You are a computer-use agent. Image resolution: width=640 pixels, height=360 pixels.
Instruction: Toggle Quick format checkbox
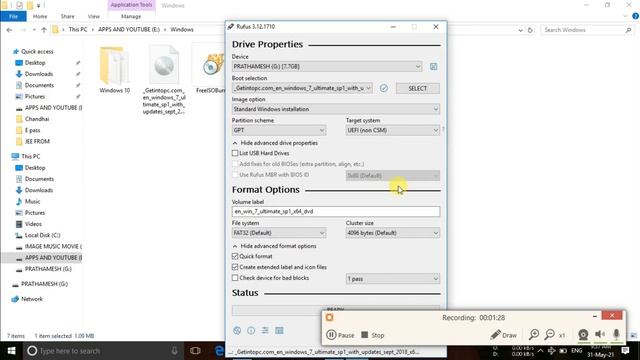(235, 256)
